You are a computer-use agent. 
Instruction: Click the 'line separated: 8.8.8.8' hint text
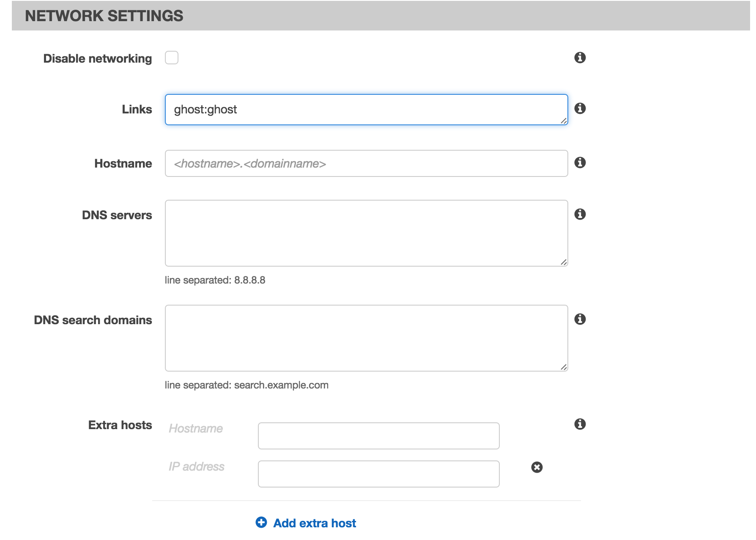[x=215, y=280]
